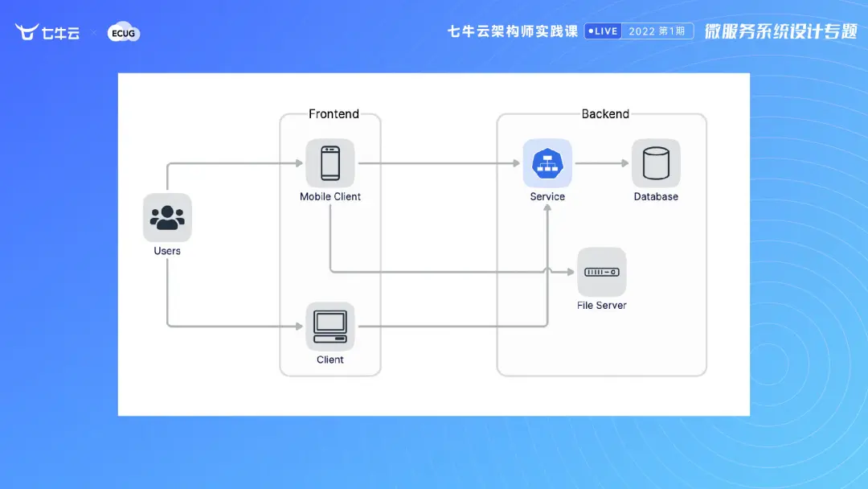Click the "Database" text label
Screen dimensions: 868x489
click(656, 197)
